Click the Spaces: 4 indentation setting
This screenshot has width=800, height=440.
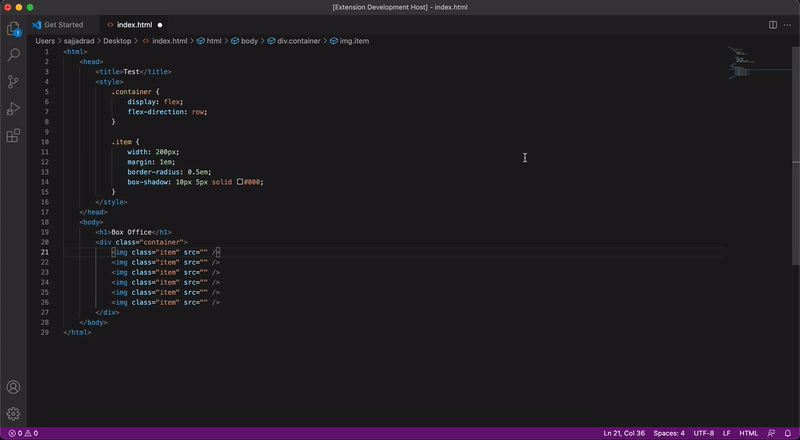coord(669,433)
